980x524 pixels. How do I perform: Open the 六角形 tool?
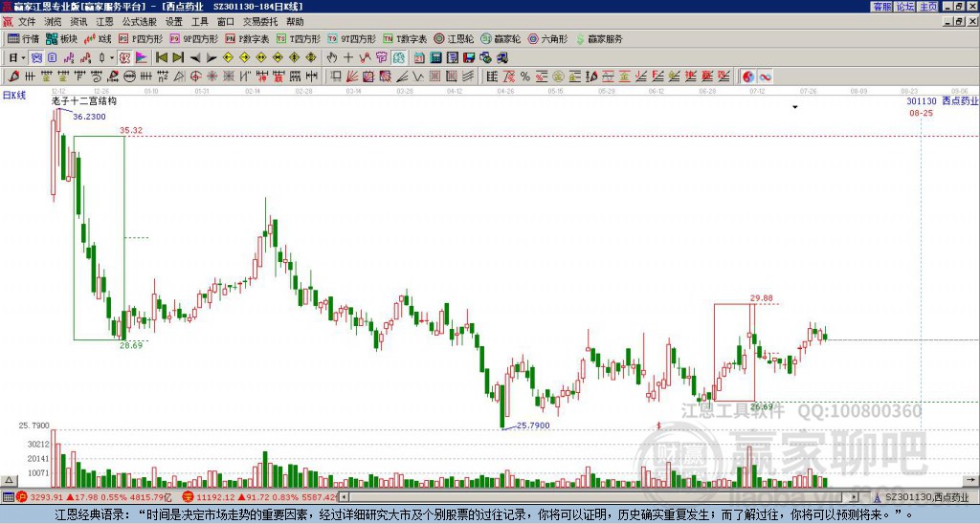pos(548,38)
